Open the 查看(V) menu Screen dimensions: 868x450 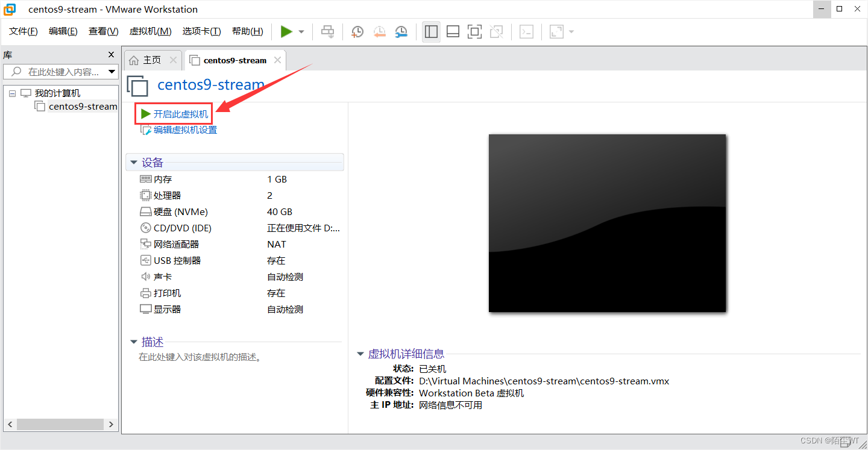tap(103, 31)
